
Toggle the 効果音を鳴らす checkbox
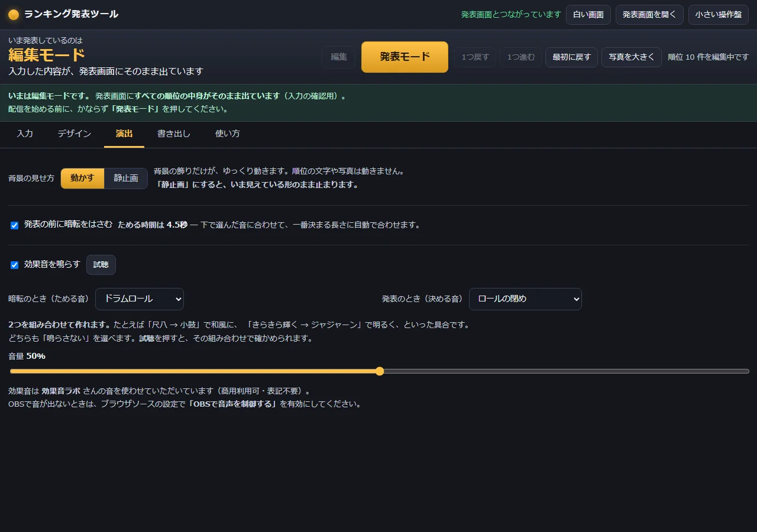[15, 265]
